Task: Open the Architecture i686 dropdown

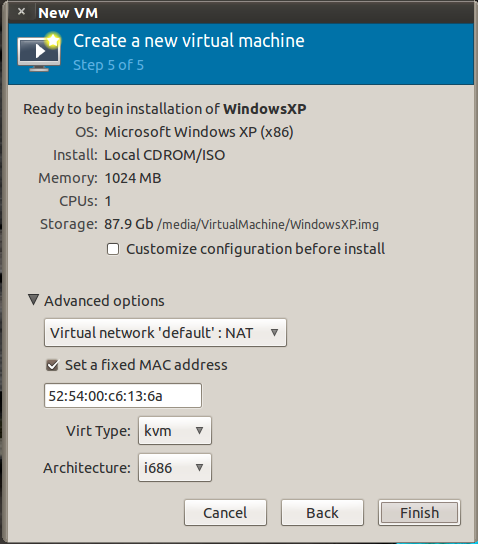Action: click(x=175, y=468)
